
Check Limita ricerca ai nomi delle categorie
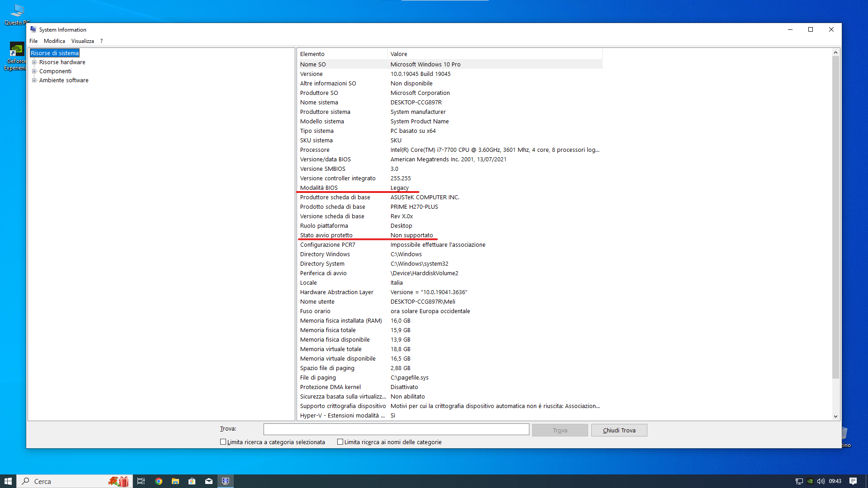coord(340,441)
